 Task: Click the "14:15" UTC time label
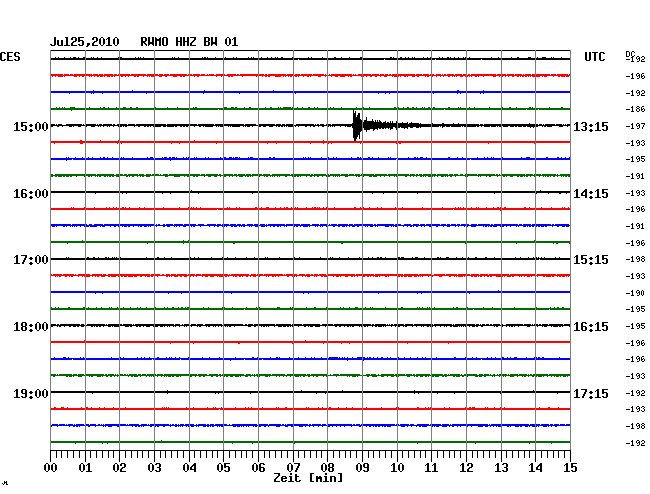591,194
